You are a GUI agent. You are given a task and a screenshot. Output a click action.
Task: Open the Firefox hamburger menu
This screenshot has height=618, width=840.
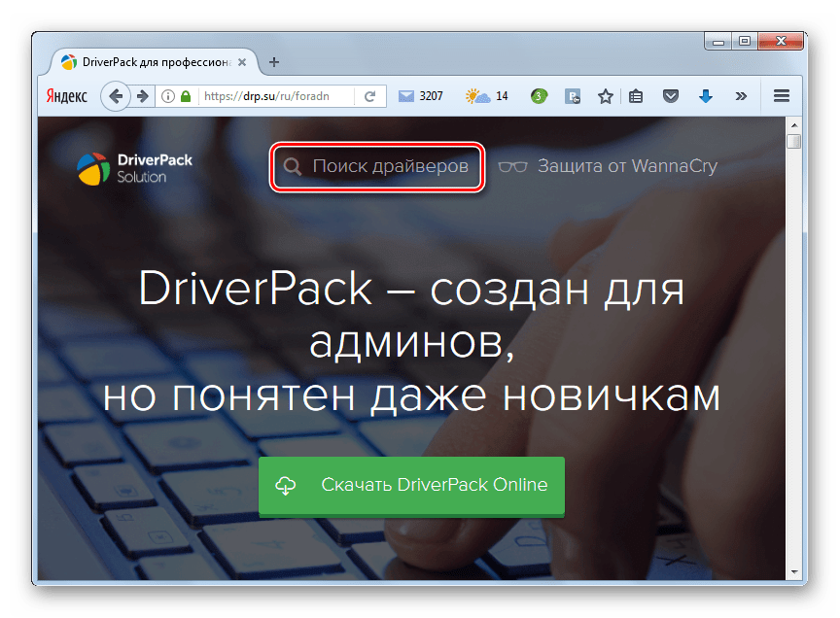point(780,96)
